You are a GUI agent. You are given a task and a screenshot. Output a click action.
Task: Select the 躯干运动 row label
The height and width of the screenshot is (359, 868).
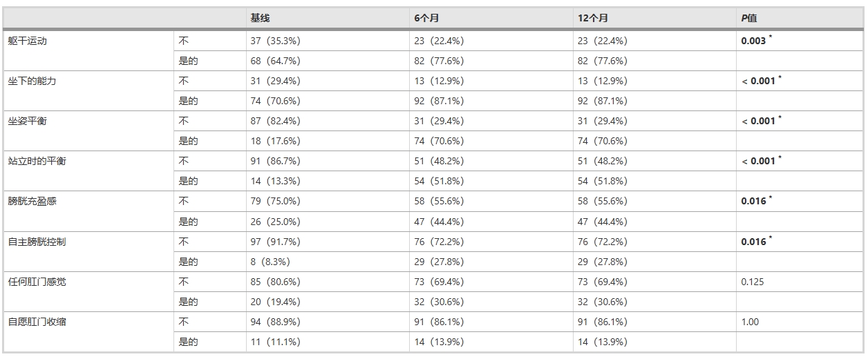(x=28, y=41)
